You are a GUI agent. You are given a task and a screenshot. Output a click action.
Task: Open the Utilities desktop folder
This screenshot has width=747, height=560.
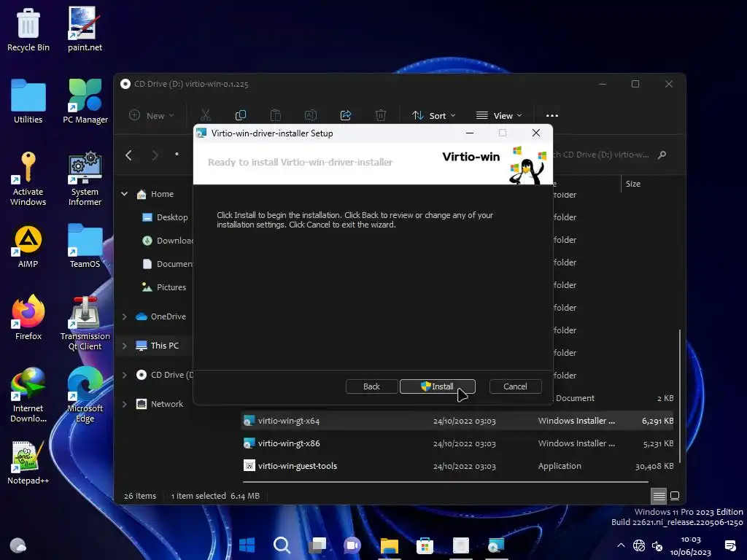coord(28,101)
